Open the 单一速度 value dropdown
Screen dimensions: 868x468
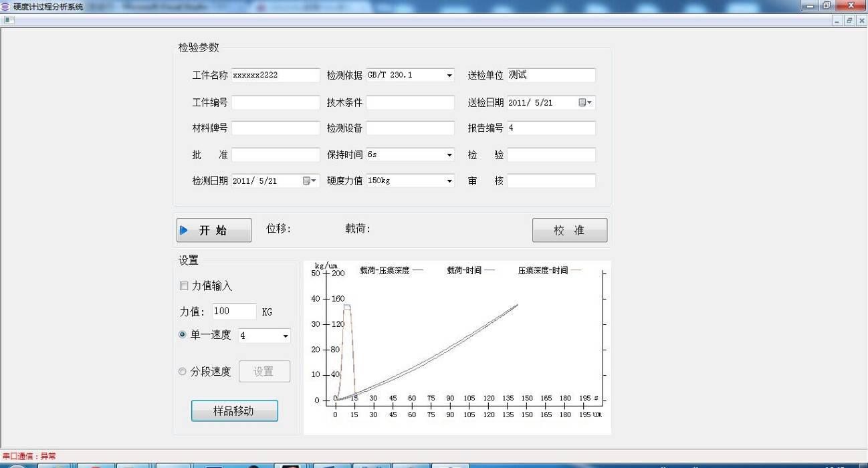286,336
